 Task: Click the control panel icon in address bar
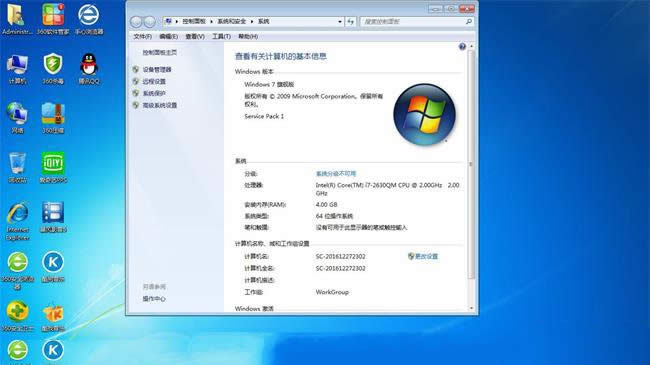169,21
